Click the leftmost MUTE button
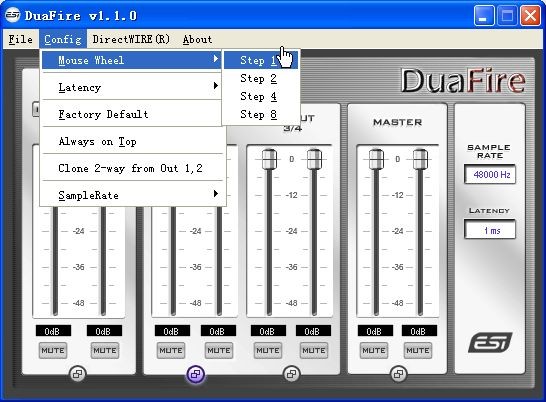The height and width of the screenshot is (402, 546). 53,350
